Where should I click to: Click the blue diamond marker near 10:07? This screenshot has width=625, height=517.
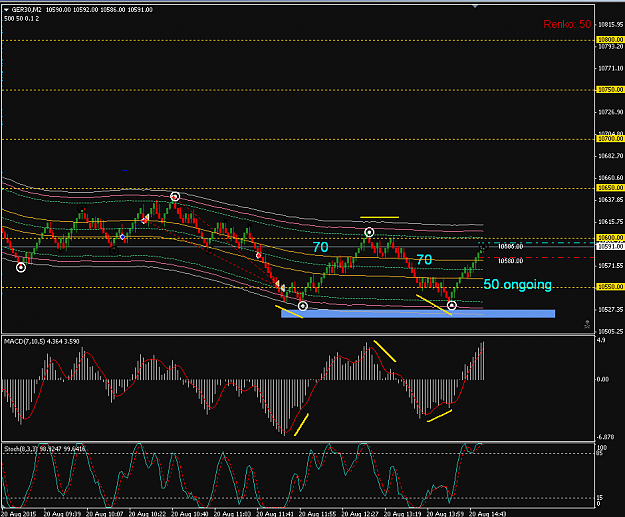coord(123,237)
